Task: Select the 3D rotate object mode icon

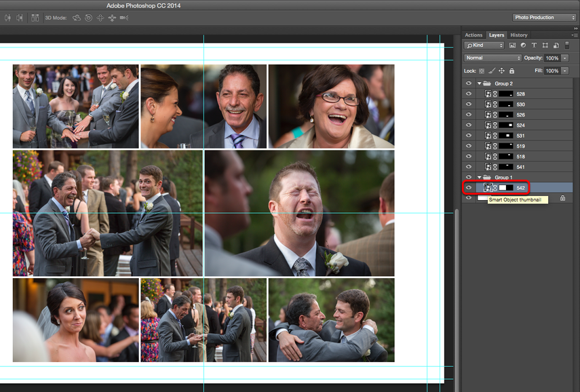Action: click(x=77, y=18)
